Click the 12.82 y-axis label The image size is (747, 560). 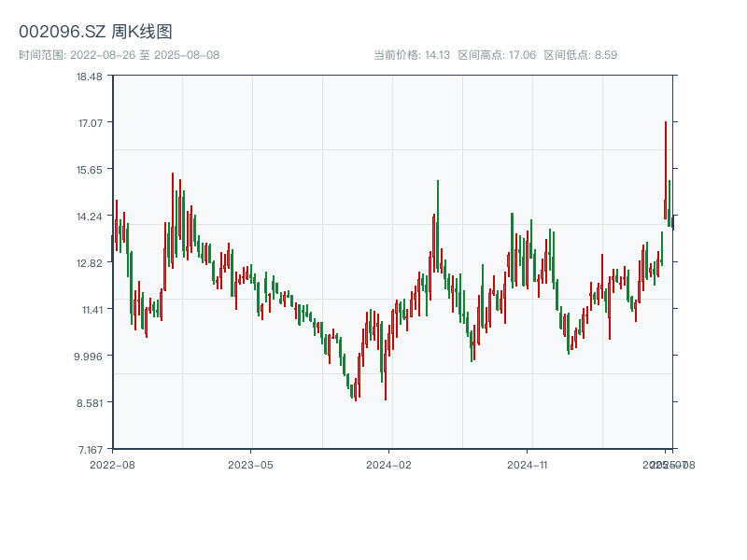pyautogui.click(x=90, y=263)
